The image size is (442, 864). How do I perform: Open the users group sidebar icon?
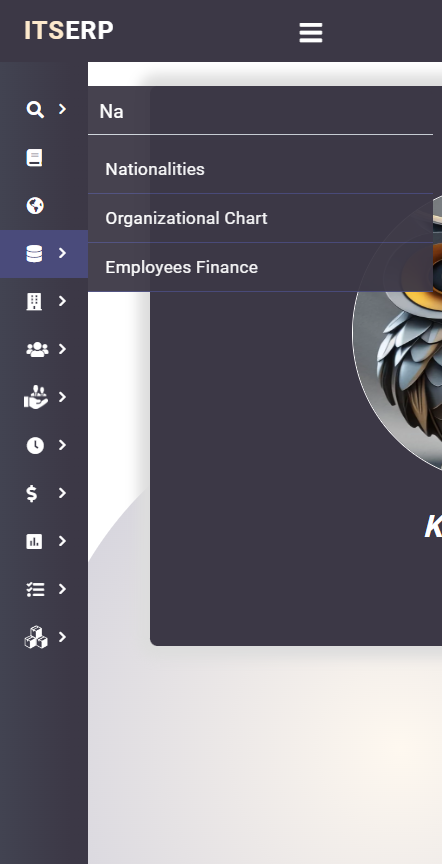(37, 349)
